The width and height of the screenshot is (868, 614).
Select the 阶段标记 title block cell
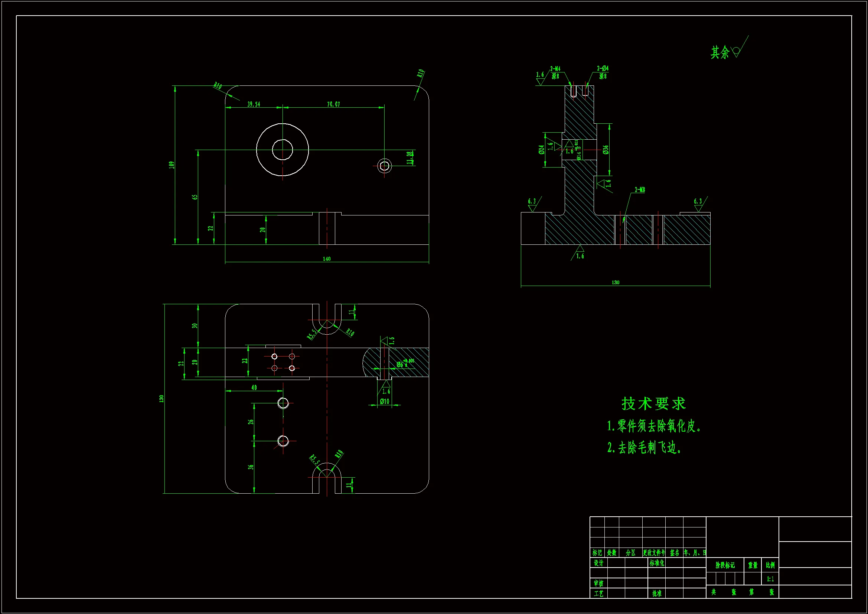tap(725, 565)
